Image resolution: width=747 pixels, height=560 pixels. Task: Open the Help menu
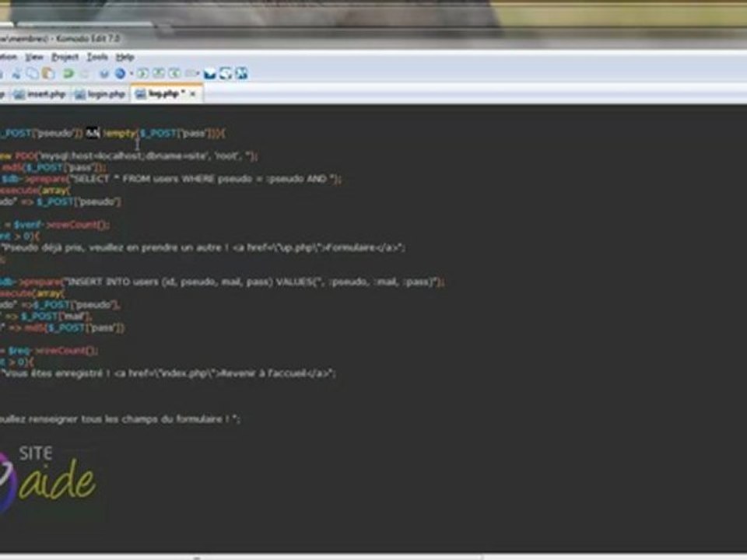[124, 57]
